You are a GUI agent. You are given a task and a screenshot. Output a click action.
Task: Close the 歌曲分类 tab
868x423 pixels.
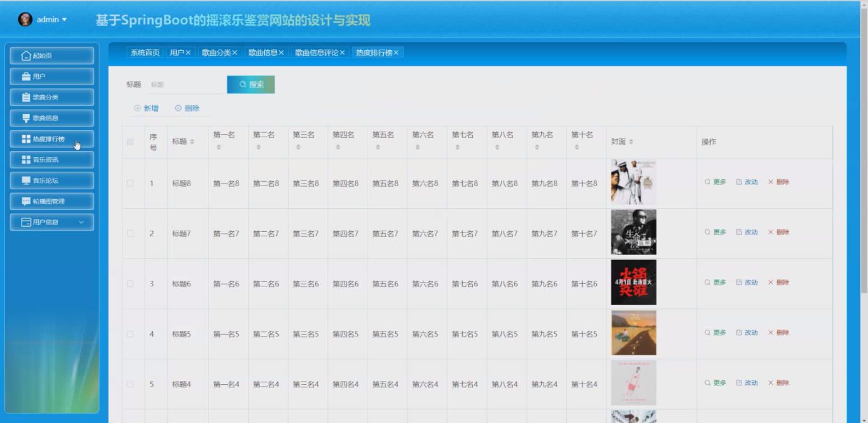coord(235,53)
